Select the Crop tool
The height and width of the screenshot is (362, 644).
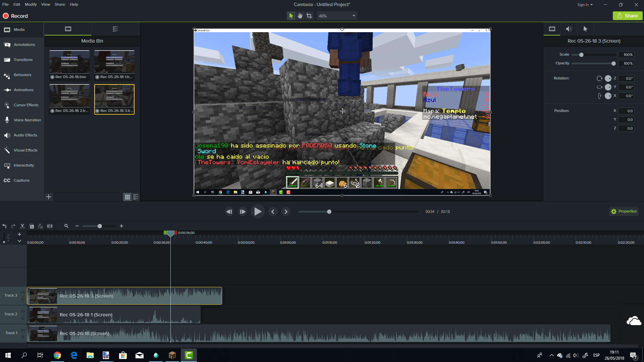click(x=309, y=16)
